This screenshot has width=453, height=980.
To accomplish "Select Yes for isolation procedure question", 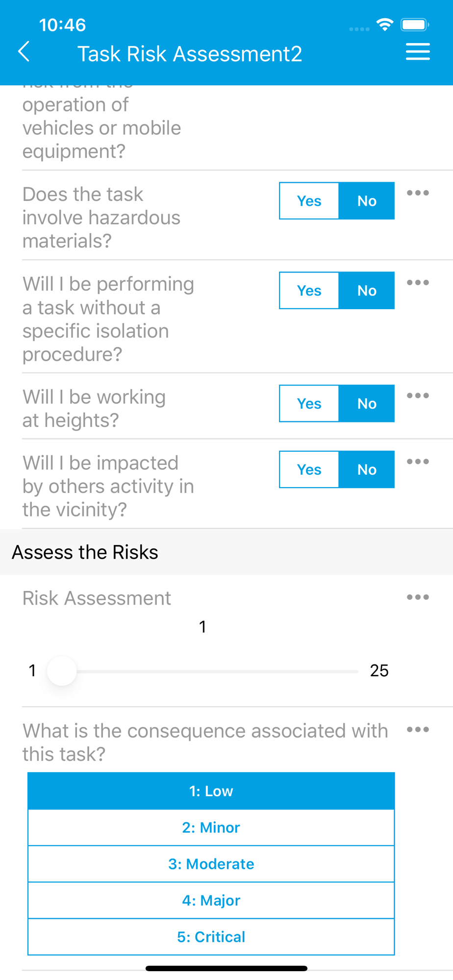I will pos(309,291).
